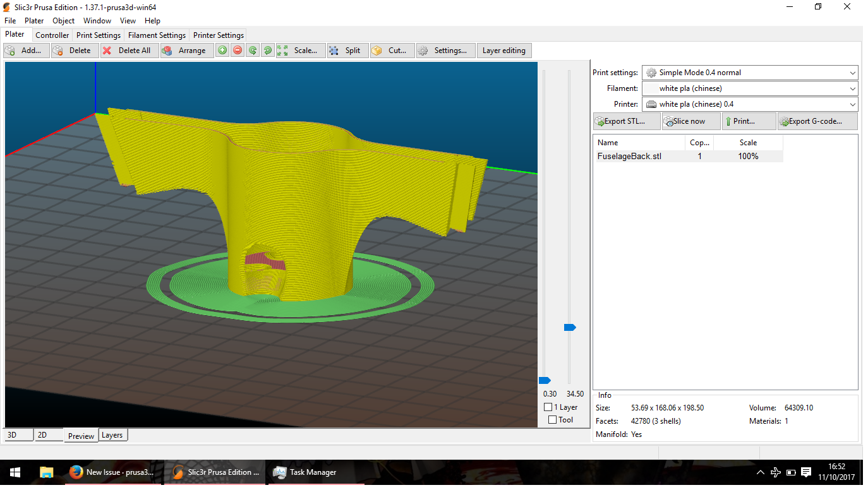Delete the selected object via Delete button
Screen dimensions: 868x490
75,51
